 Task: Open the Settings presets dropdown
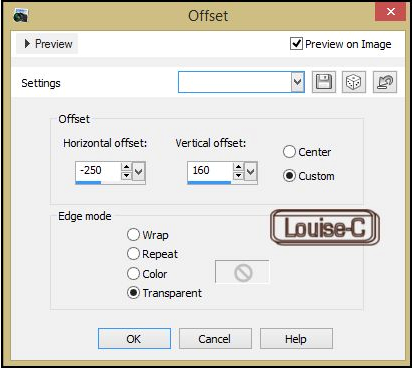(297, 82)
